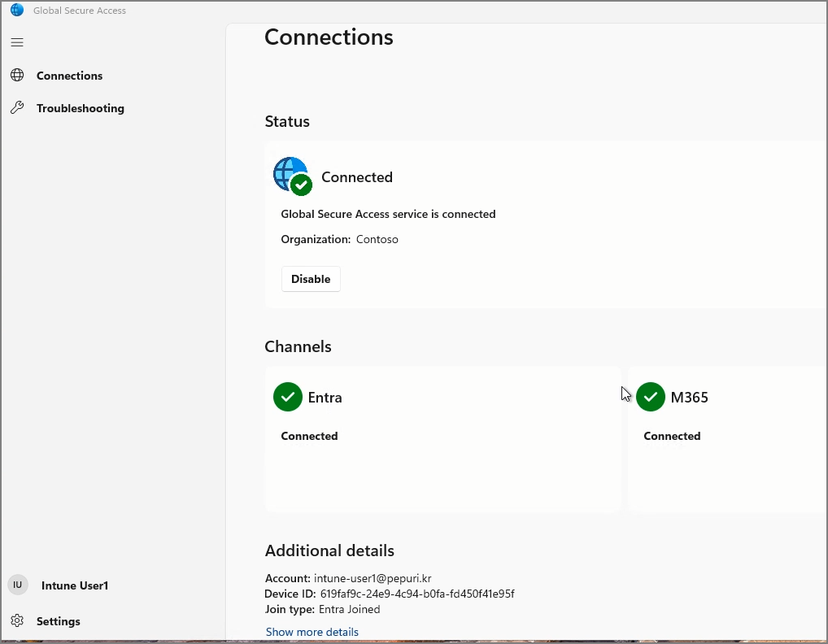The height and width of the screenshot is (644, 828).
Task: Select the Intune User1 account entry
Action: click(x=75, y=585)
